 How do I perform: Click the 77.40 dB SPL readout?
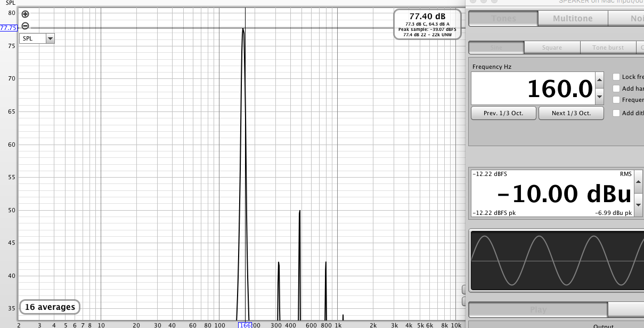(427, 16)
